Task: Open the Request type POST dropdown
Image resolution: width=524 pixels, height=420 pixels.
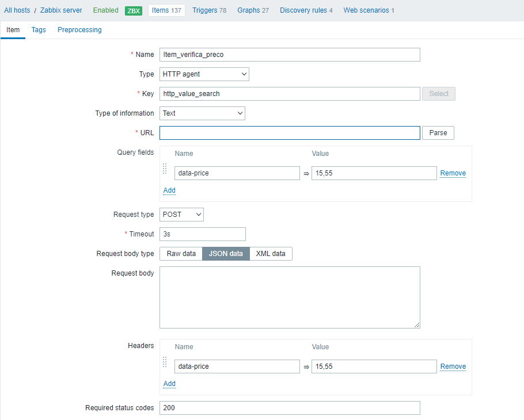Action: pos(181,215)
